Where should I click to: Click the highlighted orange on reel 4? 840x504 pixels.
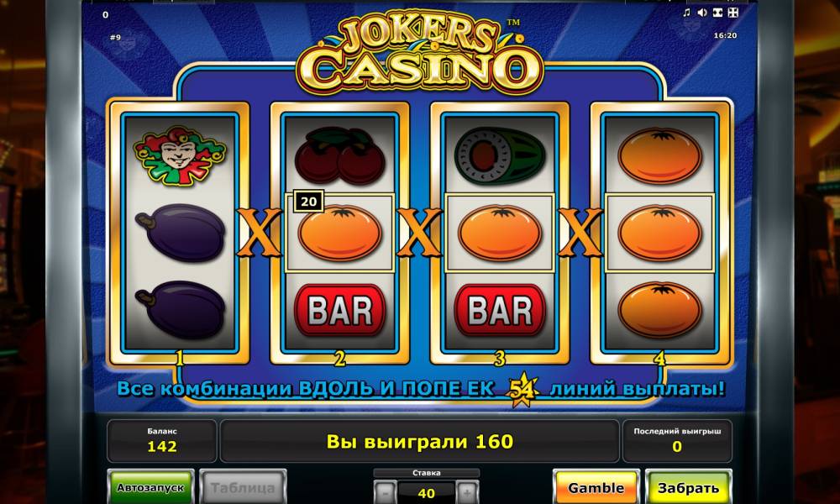point(659,233)
